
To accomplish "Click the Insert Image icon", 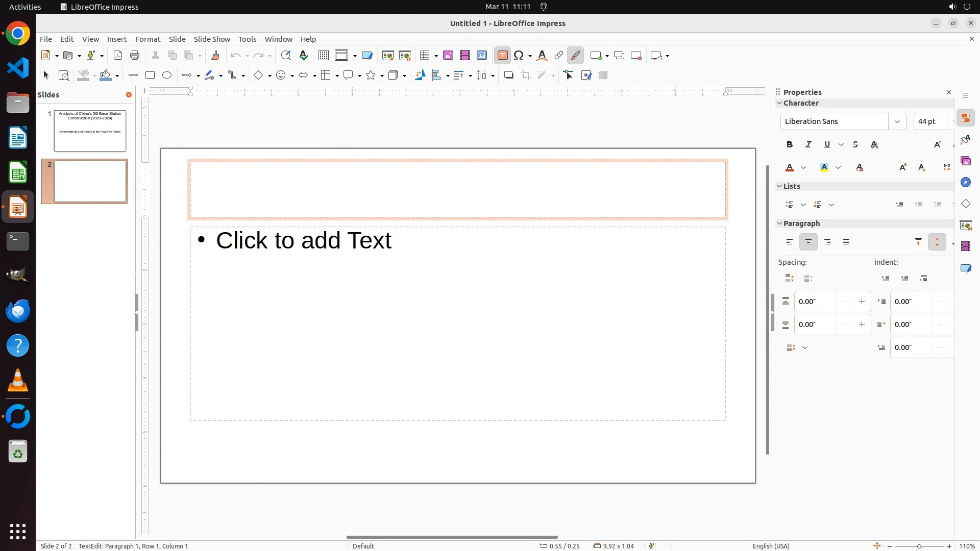I will click(x=448, y=56).
